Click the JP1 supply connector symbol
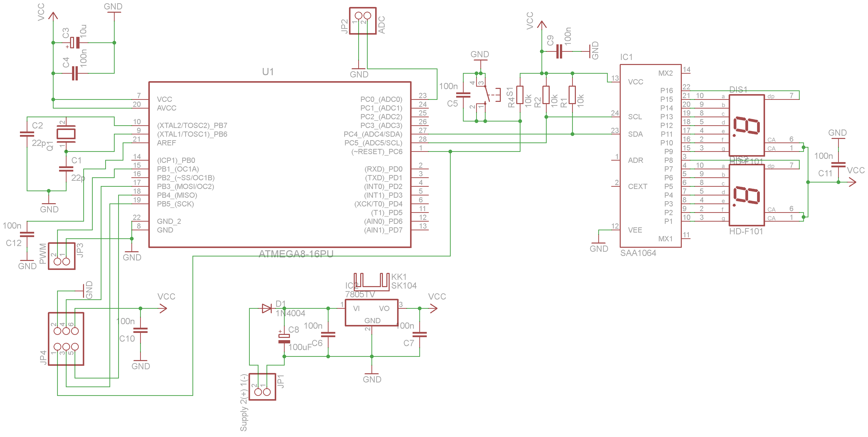 tap(262, 387)
